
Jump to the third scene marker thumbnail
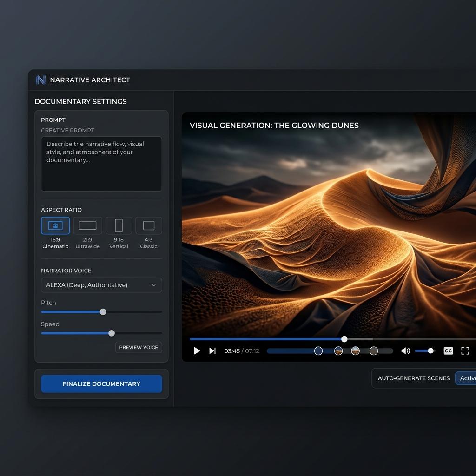tap(355, 351)
